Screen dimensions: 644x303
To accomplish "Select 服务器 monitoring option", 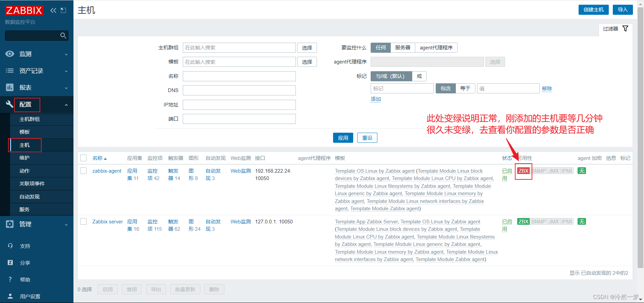I will point(402,48).
